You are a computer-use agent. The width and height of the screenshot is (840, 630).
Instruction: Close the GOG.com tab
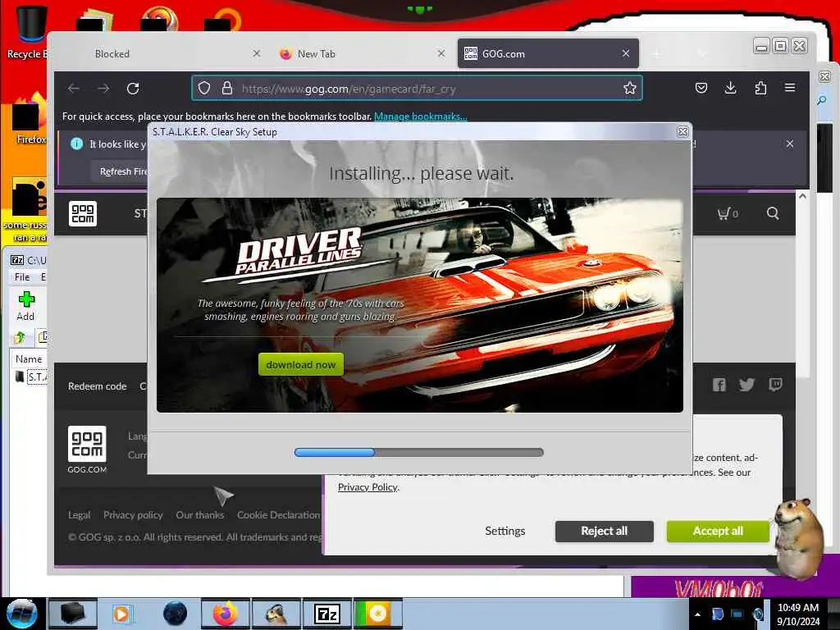[x=626, y=53]
